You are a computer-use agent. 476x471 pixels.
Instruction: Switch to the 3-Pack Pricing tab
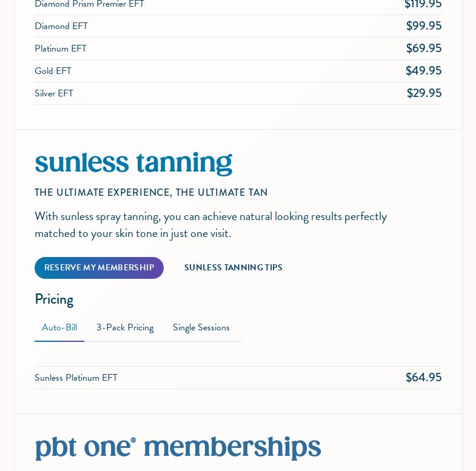coord(125,328)
